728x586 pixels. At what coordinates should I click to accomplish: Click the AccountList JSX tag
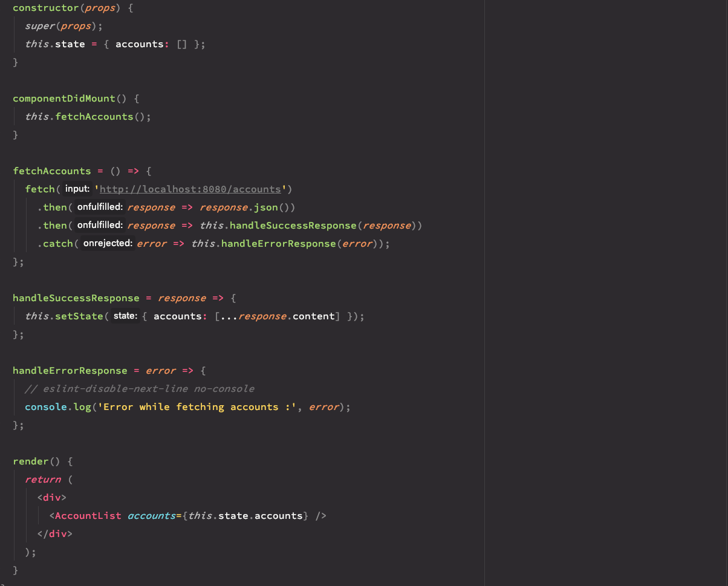click(x=88, y=515)
